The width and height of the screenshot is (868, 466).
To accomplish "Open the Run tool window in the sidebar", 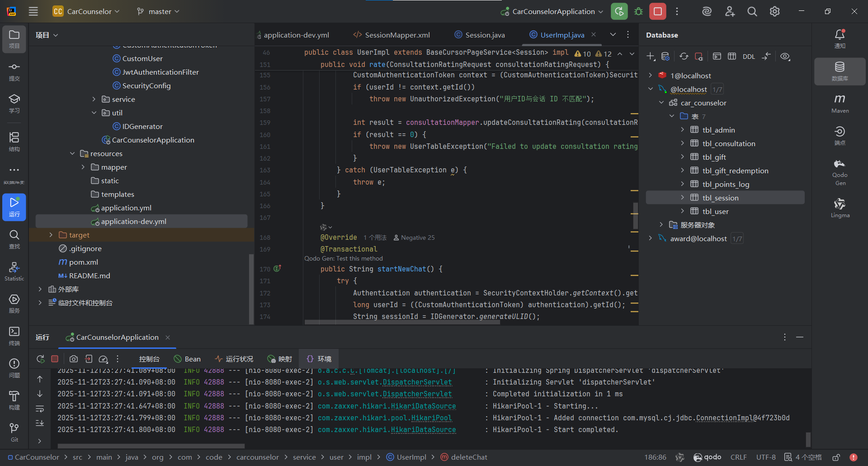I will [14, 207].
